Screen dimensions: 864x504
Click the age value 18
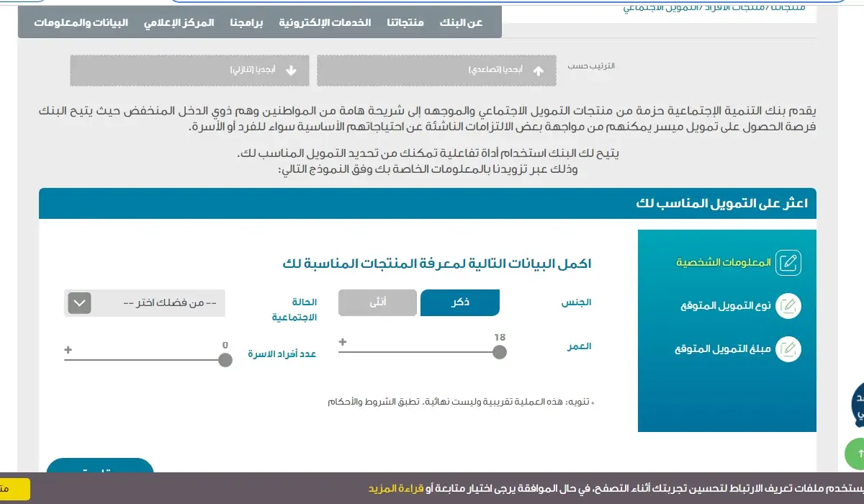(x=500, y=337)
